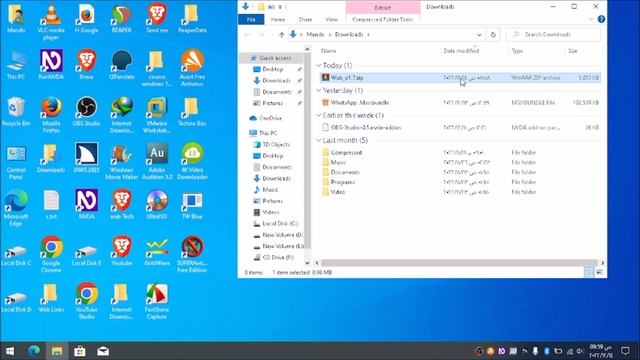
Task: Select the Techno Box folder icon
Action: 192,111
